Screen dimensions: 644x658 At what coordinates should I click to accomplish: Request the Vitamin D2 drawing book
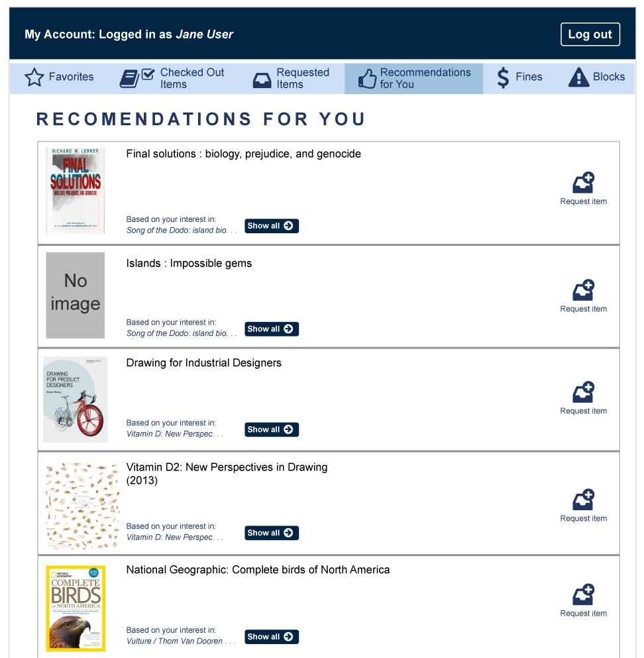[583, 505]
